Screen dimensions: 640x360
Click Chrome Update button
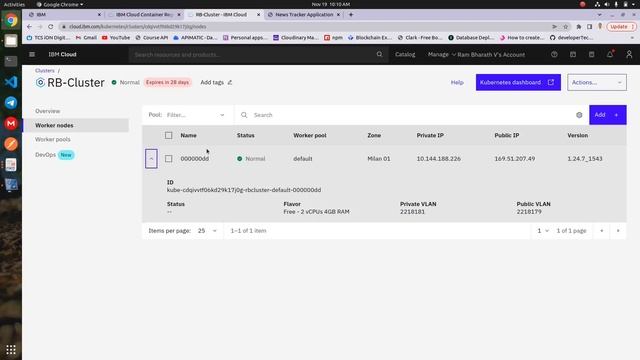tap(621, 27)
